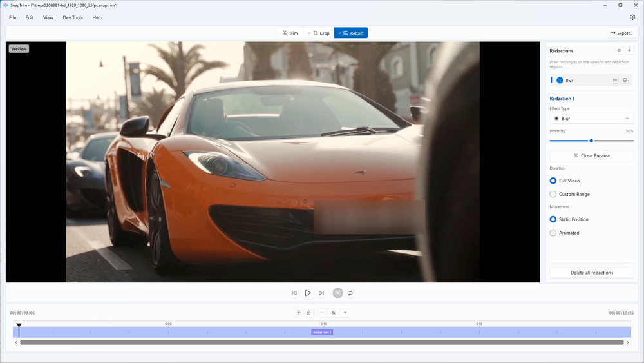Toggle visibility of all redactions
The height and width of the screenshot is (363, 644).
click(619, 50)
